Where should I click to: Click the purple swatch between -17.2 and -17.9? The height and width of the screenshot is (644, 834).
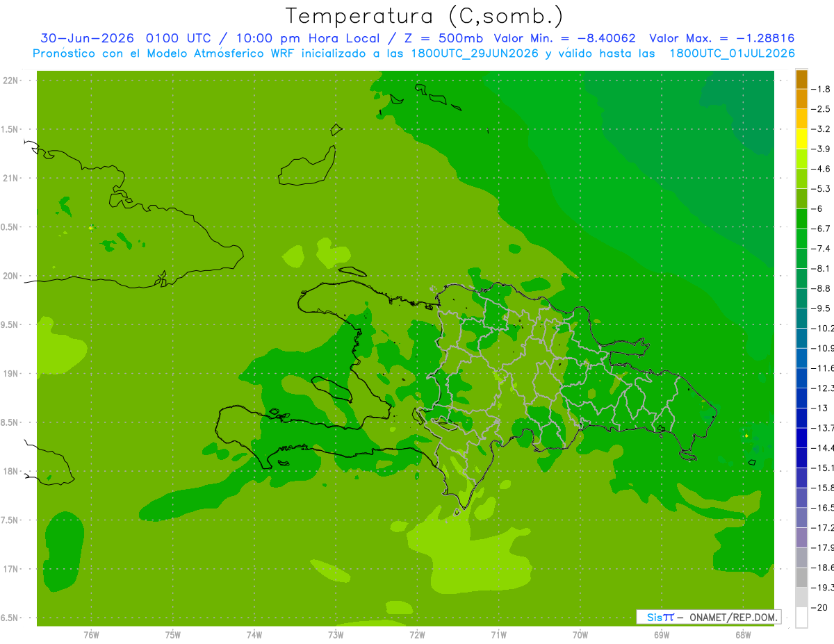[x=801, y=538]
